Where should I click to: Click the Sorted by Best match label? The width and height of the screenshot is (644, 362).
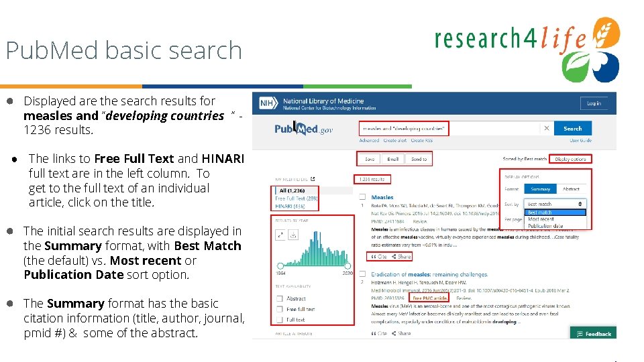click(x=525, y=159)
